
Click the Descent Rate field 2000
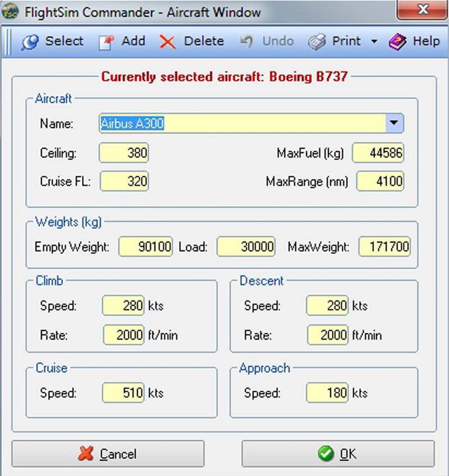(x=328, y=335)
